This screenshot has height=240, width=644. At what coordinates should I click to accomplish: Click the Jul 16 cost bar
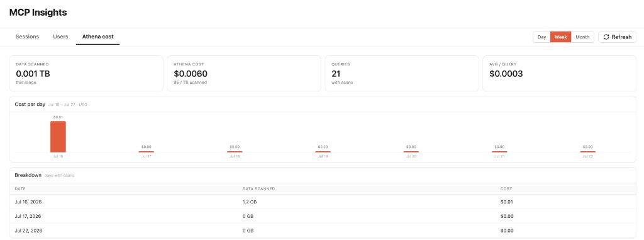pyautogui.click(x=58, y=137)
